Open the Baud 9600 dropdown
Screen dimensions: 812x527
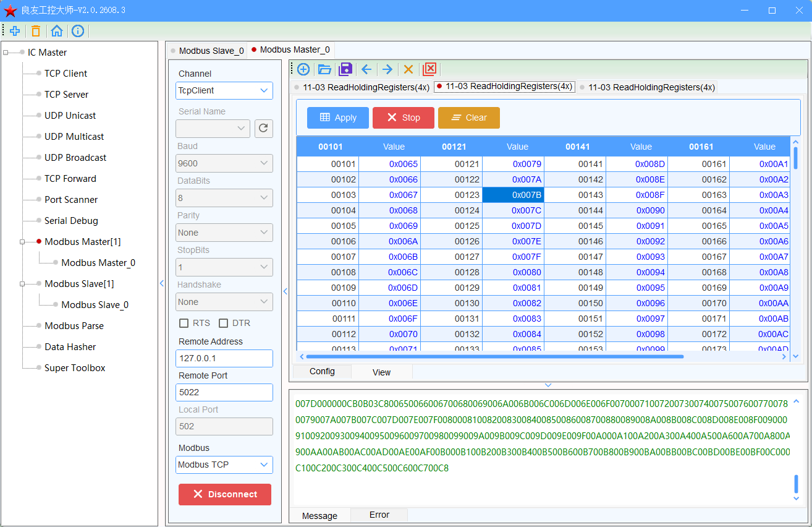tap(224, 163)
